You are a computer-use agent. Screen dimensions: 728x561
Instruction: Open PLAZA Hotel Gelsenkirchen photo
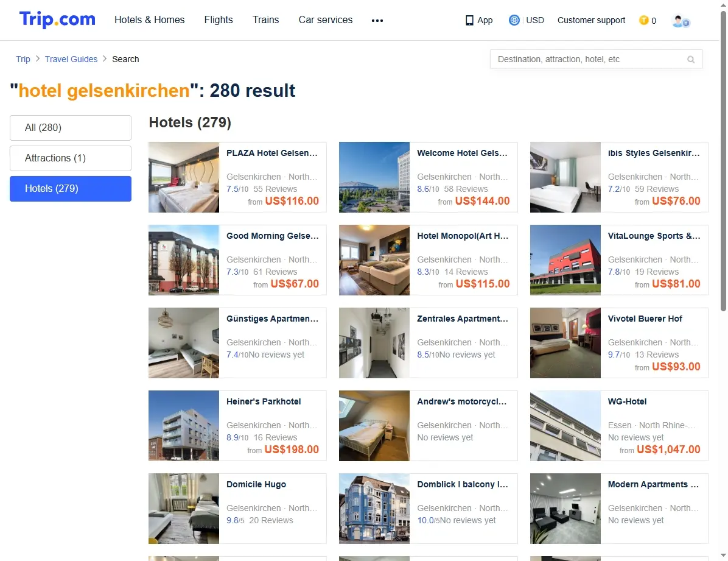[x=184, y=177]
